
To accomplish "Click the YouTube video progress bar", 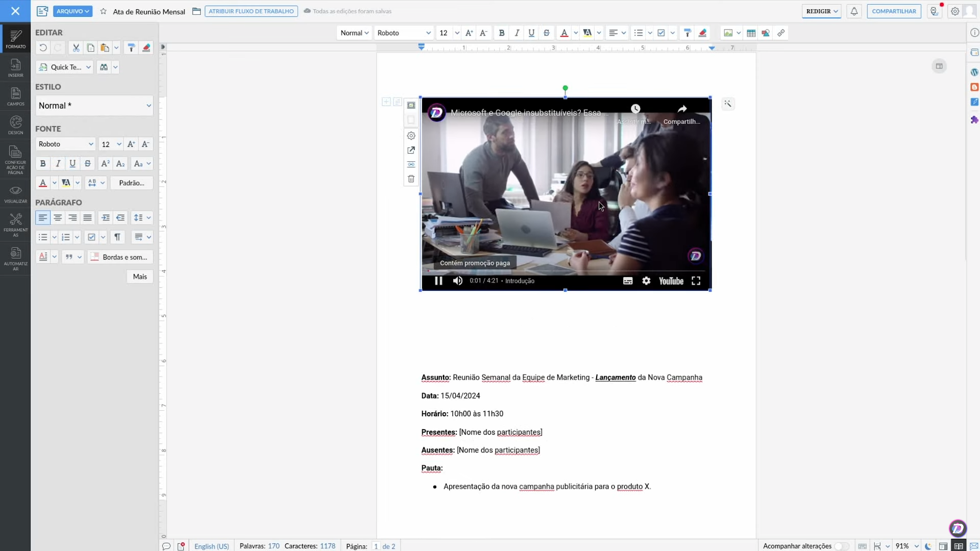I will coord(566,271).
